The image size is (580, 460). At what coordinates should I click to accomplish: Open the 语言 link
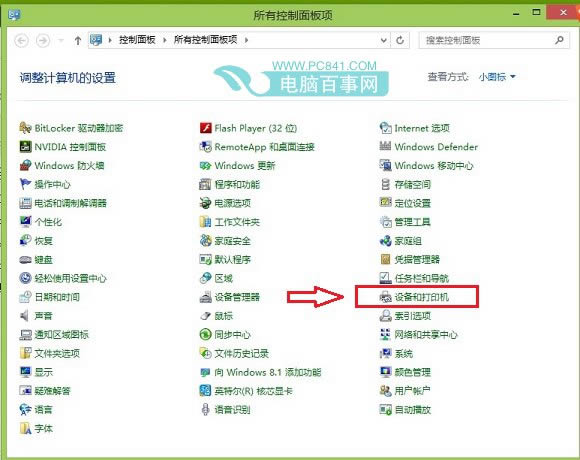[44, 410]
